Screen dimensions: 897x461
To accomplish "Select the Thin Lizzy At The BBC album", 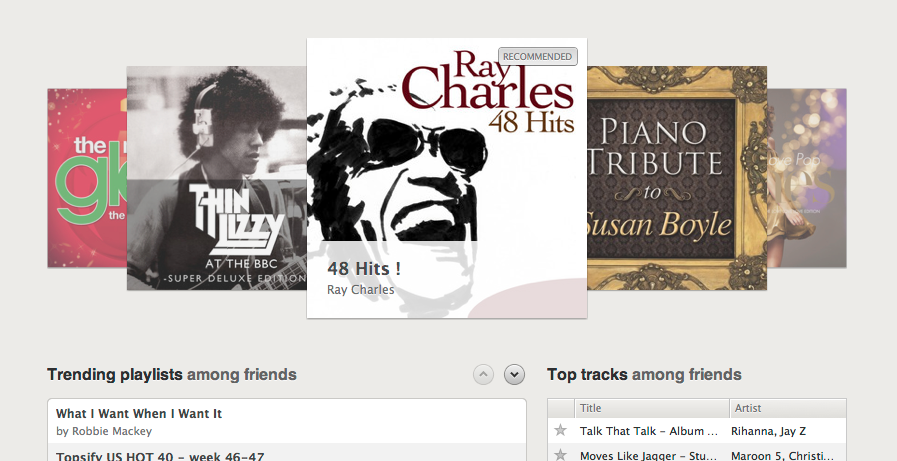I will [217, 178].
